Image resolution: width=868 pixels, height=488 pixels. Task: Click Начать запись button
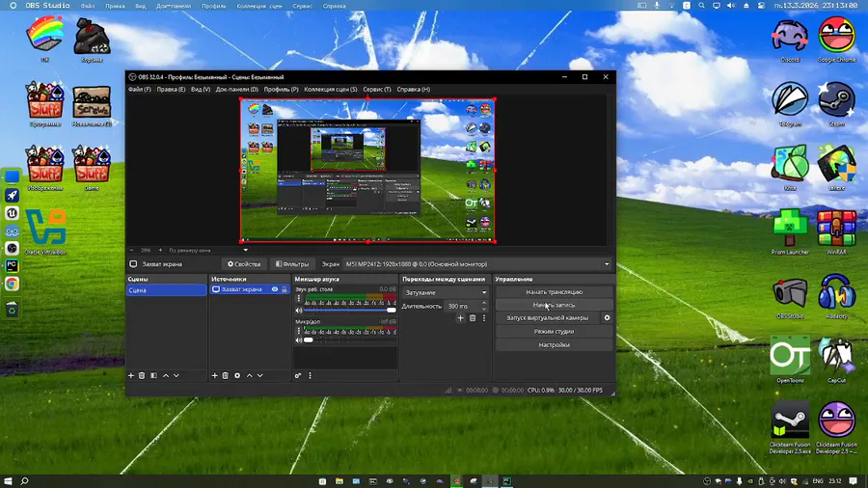click(x=555, y=305)
